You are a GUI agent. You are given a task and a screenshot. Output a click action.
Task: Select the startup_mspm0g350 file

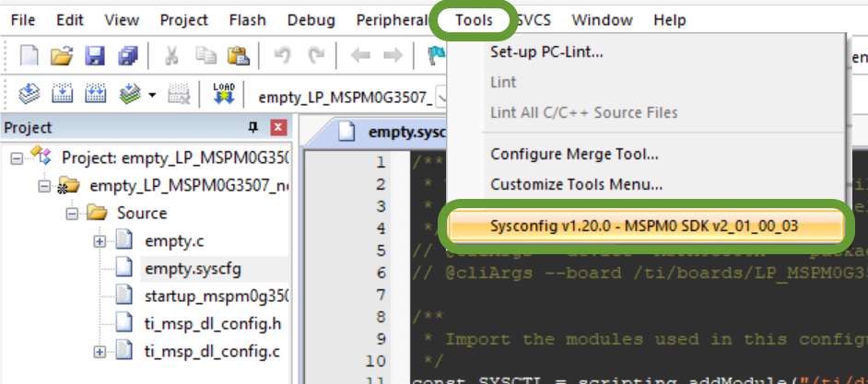pyautogui.click(x=217, y=296)
